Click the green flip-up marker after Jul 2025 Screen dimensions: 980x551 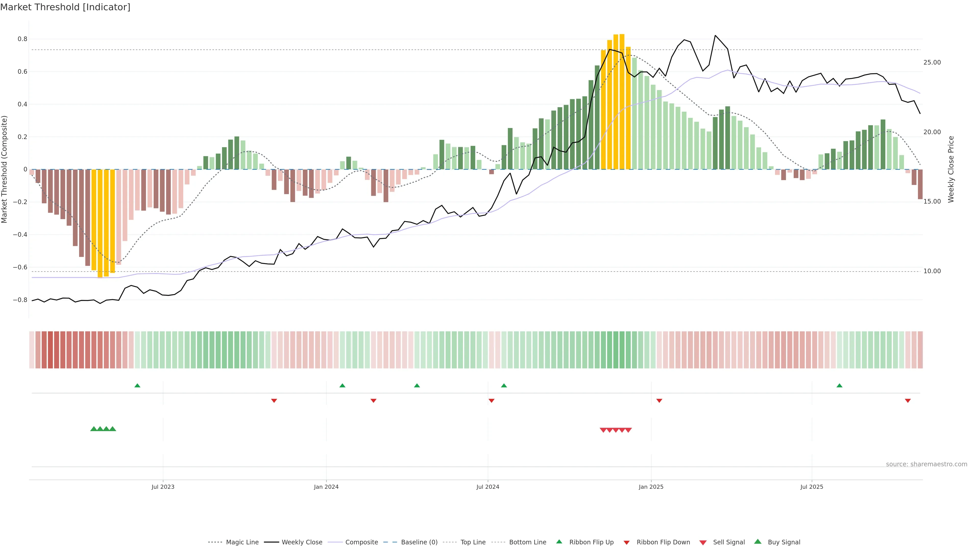point(839,386)
